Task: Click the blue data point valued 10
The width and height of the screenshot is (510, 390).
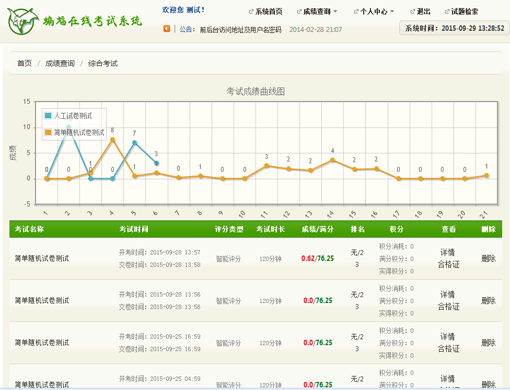Action: coord(69,127)
